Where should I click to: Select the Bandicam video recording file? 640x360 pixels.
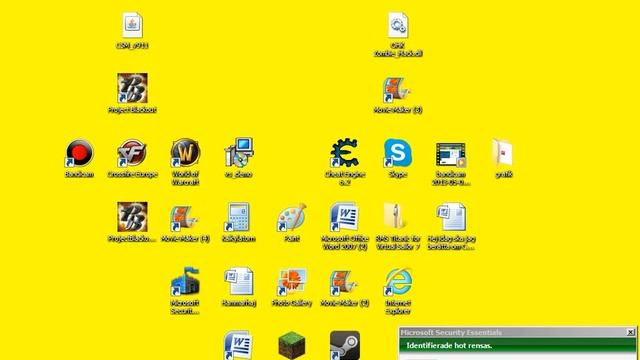[451, 155]
